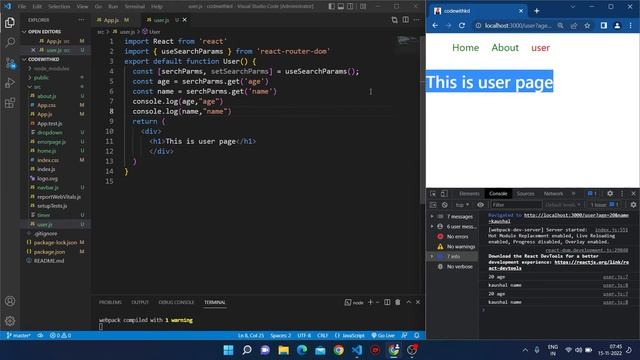640x360 pixels.
Task: Open about.js in the file explorer
Action: [x=47, y=96]
